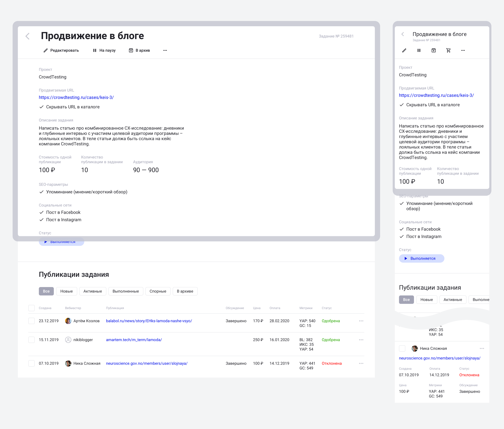Click the back arrow beside the large title
Image resolution: width=504 pixels, height=429 pixels.
[x=27, y=36]
